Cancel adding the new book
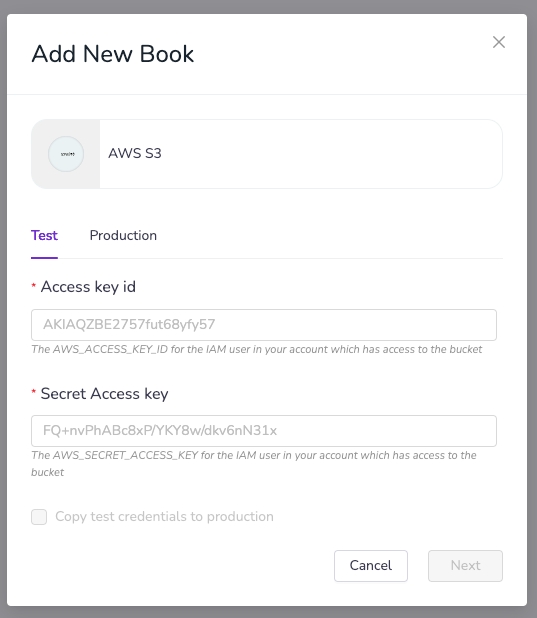Image resolution: width=537 pixels, height=618 pixels. 371,566
